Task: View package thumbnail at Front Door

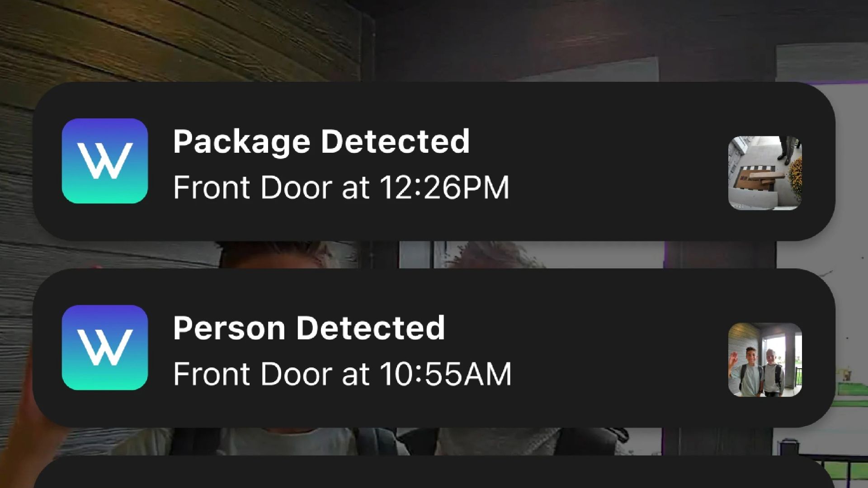Action: pyautogui.click(x=764, y=173)
